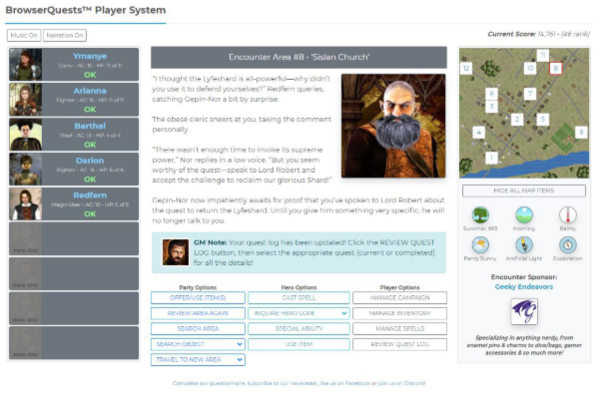The height and width of the screenshot is (395, 599).
Task: Open Search Object dropdown
Action: [198, 344]
